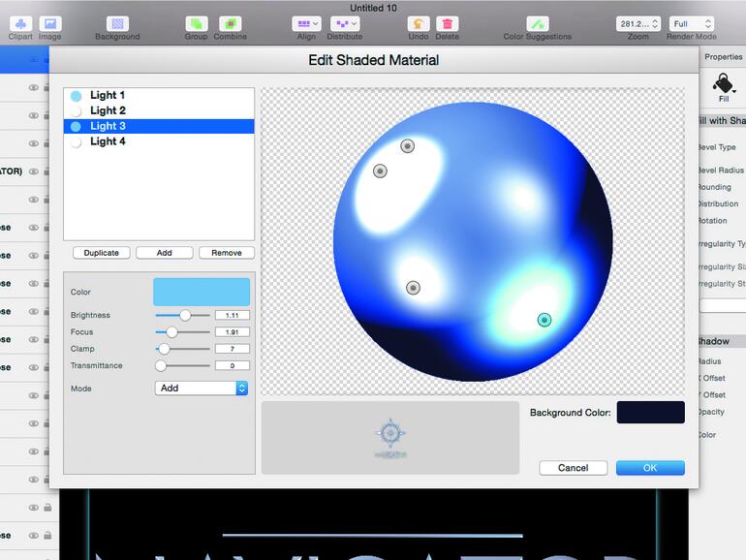746x560 pixels.
Task: Click the Focus slider handle
Action: [171, 332]
